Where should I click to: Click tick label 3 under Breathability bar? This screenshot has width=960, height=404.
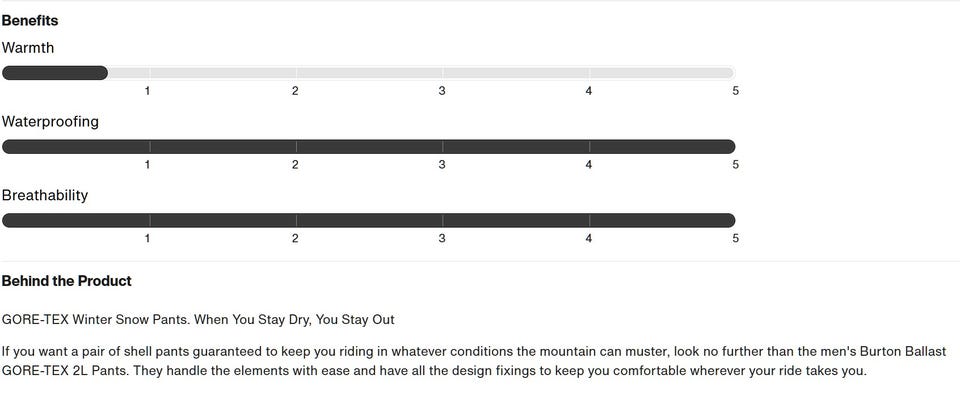[x=442, y=239]
